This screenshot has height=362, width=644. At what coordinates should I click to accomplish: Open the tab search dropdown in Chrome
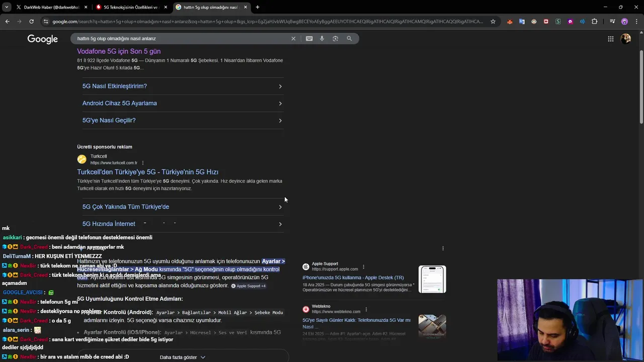pyautogui.click(x=7, y=7)
